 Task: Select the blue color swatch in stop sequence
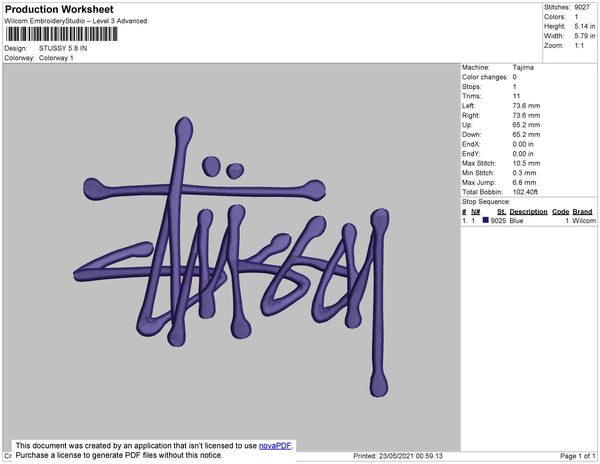click(486, 220)
